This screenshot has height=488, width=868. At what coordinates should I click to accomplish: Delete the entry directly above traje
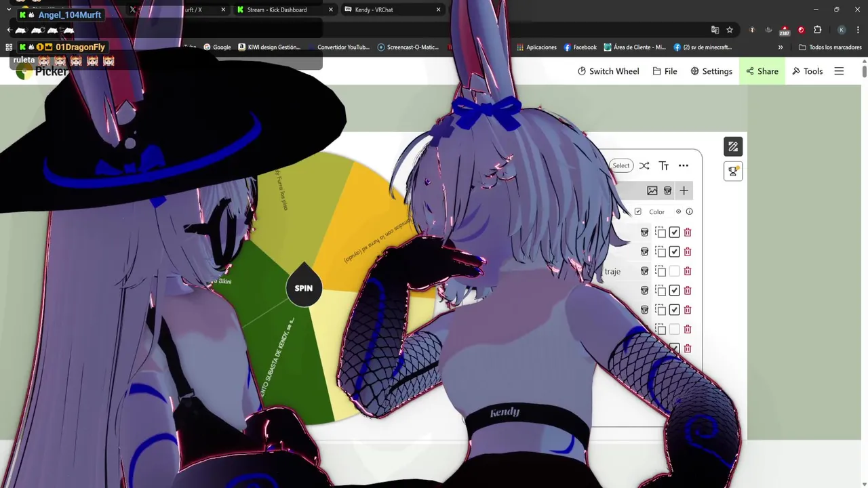(x=688, y=251)
